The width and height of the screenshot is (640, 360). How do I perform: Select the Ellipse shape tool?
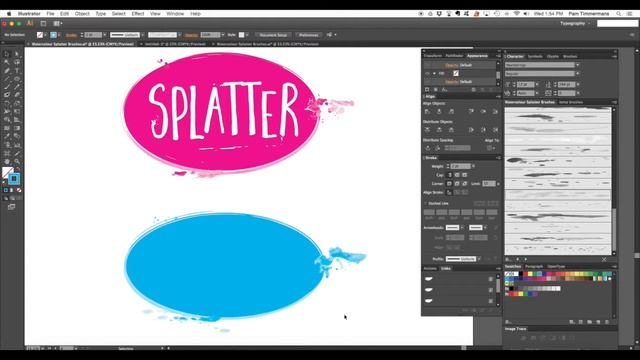[x=17, y=79]
